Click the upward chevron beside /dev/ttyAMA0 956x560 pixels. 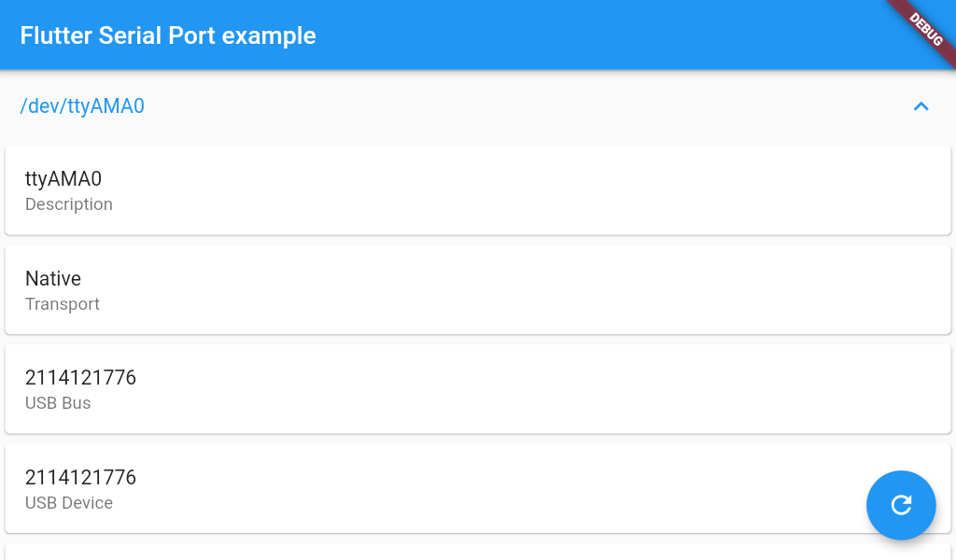coord(921,106)
